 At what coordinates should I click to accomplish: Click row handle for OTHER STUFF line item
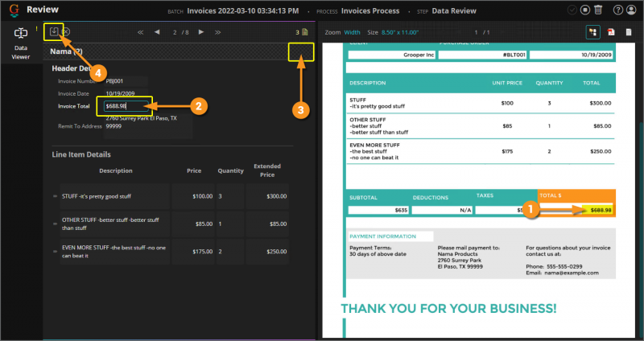click(x=55, y=224)
